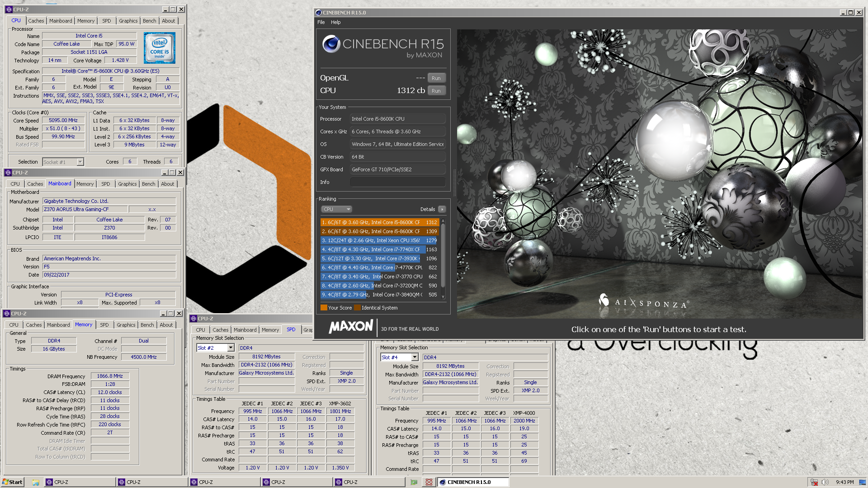
Task: Click the Core Voltage value 1.428 V
Action: (120, 60)
